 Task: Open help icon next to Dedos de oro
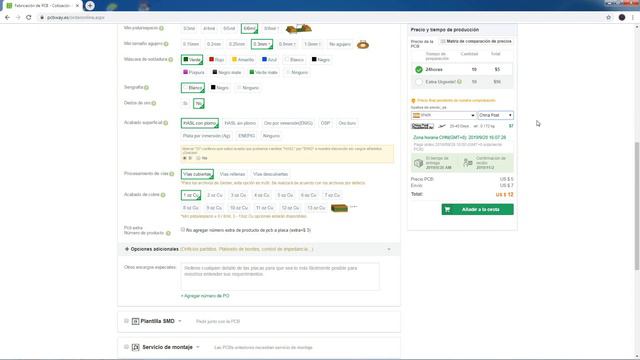(154, 103)
